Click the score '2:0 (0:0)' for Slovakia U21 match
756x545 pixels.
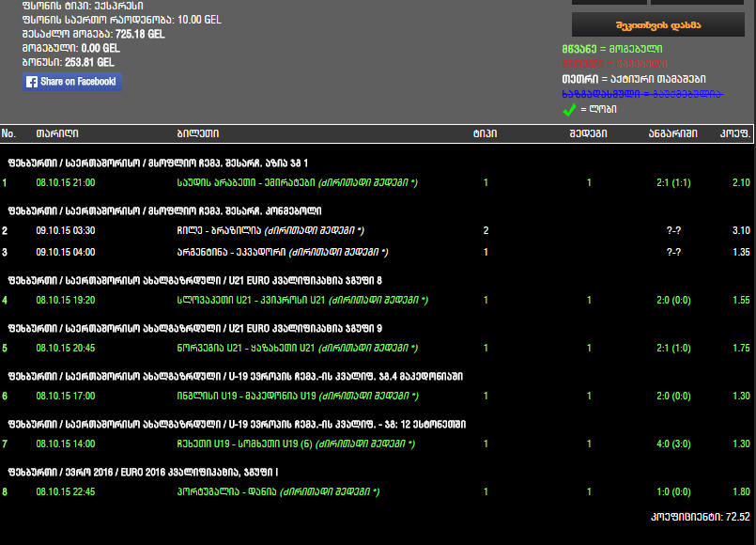(x=673, y=300)
